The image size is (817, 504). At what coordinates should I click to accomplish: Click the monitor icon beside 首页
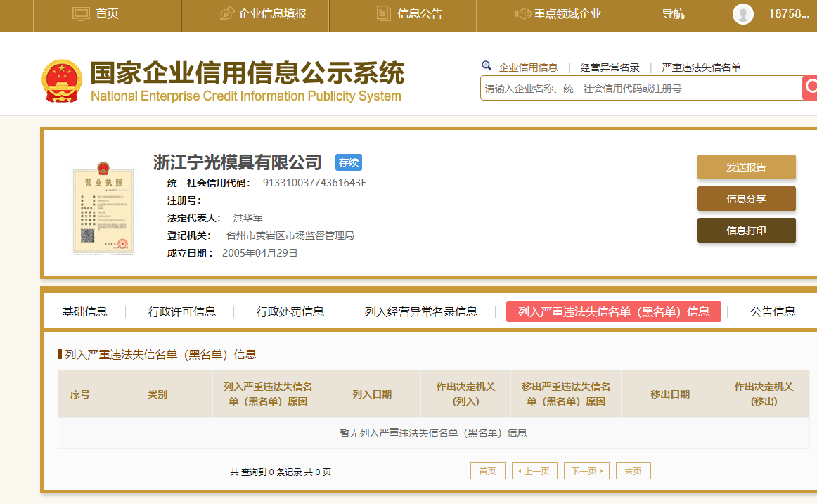click(81, 13)
